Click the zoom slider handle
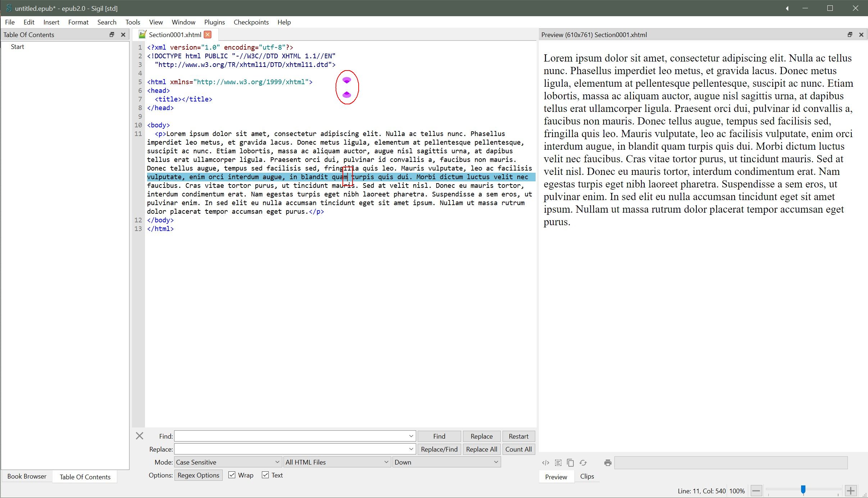This screenshot has height=498, width=868. click(x=803, y=490)
